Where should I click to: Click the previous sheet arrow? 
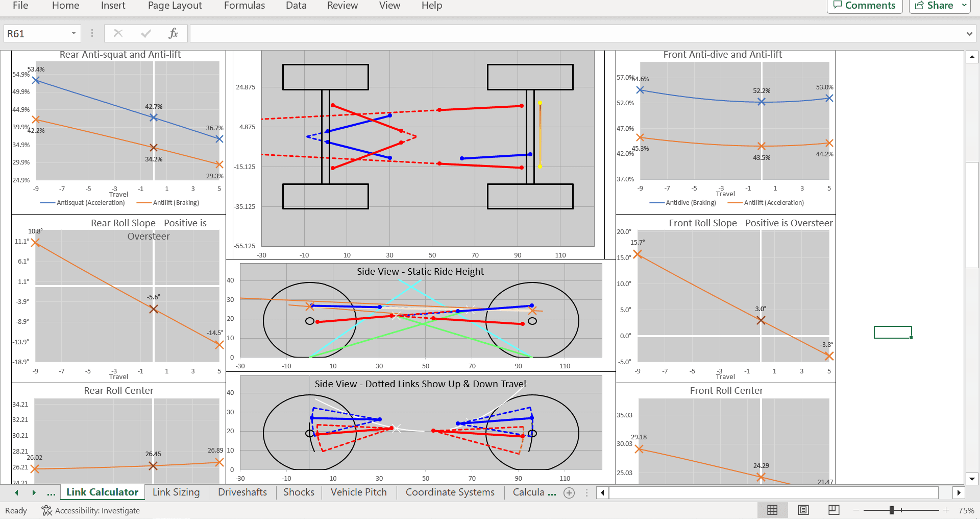(17, 492)
